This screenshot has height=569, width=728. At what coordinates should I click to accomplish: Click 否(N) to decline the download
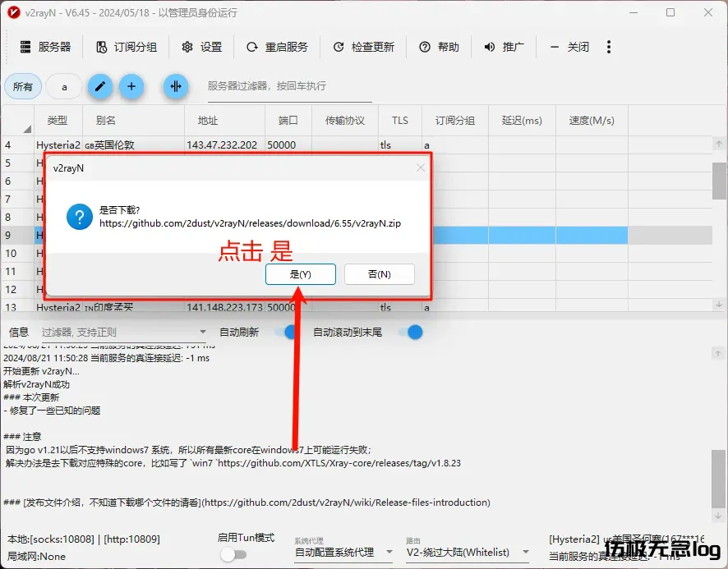[x=380, y=274]
